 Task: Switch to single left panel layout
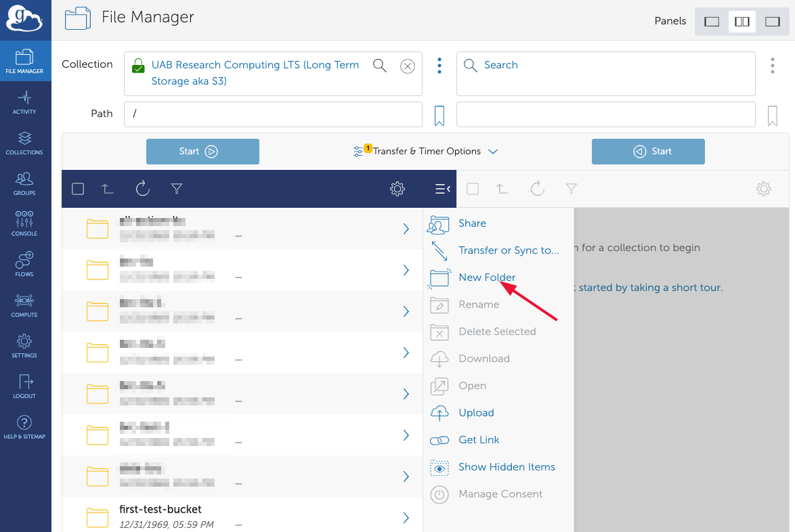[x=712, y=21]
